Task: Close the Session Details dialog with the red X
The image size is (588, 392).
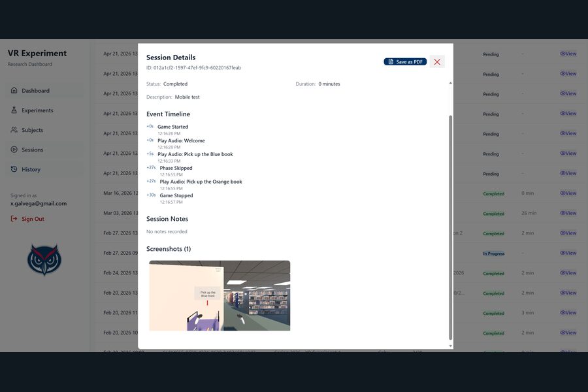Action: [x=437, y=62]
